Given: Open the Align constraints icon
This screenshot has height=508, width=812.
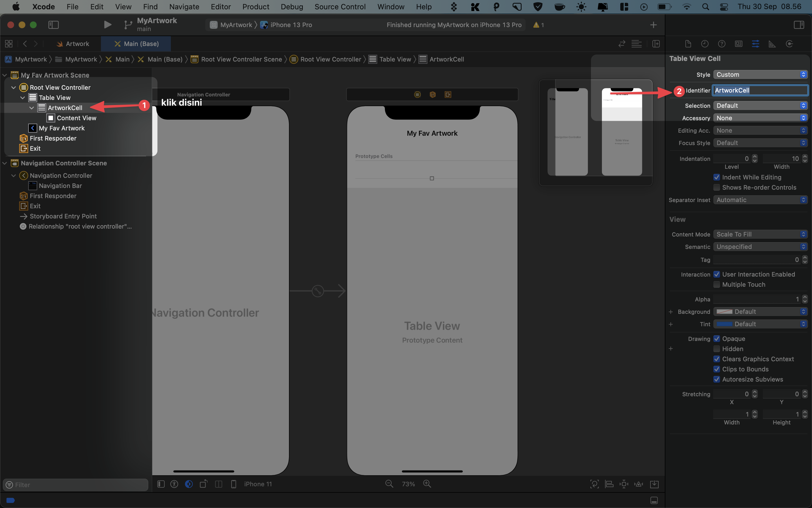Looking at the screenshot, I should tap(609, 484).
